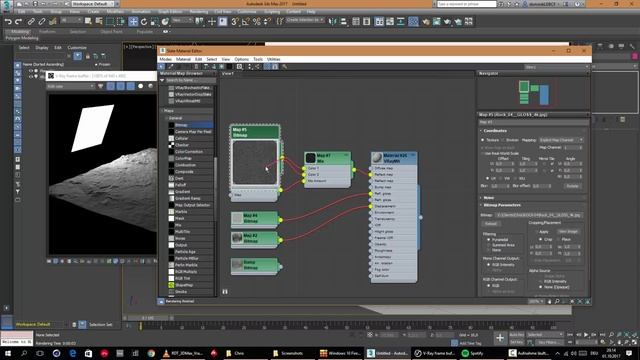Switch to the Freeform ribbon tab
Viewport: 640px width, 360px height.
click(x=47, y=31)
